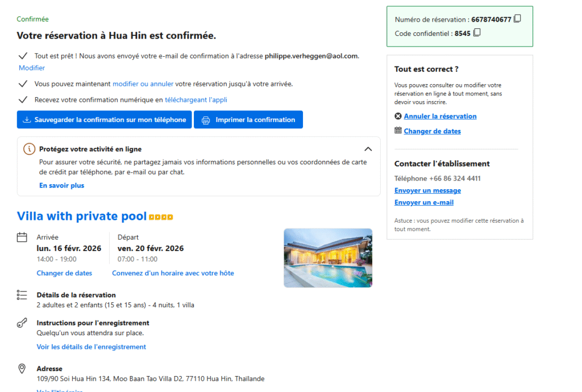The height and width of the screenshot is (392, 582).
Task: Save the confirmation to my phone
Action: [105, 120]
